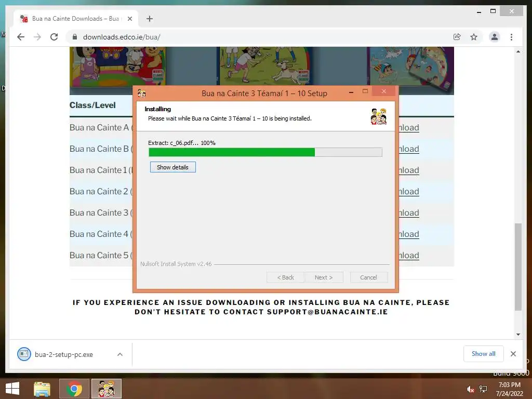Click Show all downloads
The image size is (532, 399).
click(x=484, y=354)
